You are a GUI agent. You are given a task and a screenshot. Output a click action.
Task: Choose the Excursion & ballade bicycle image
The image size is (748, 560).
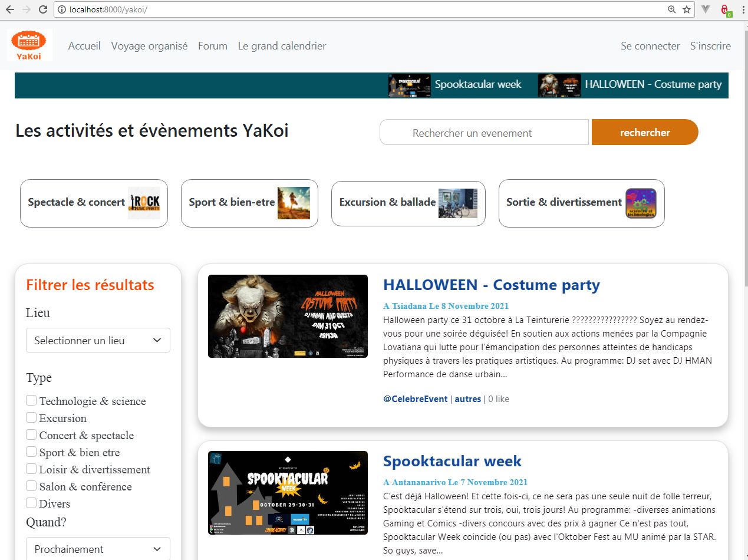click(x=457, y=203)
